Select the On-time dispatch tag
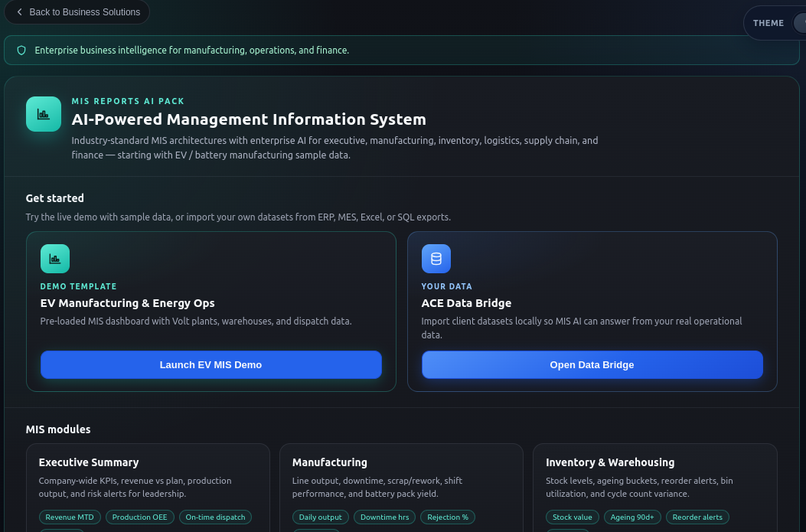 coord(215,517)
